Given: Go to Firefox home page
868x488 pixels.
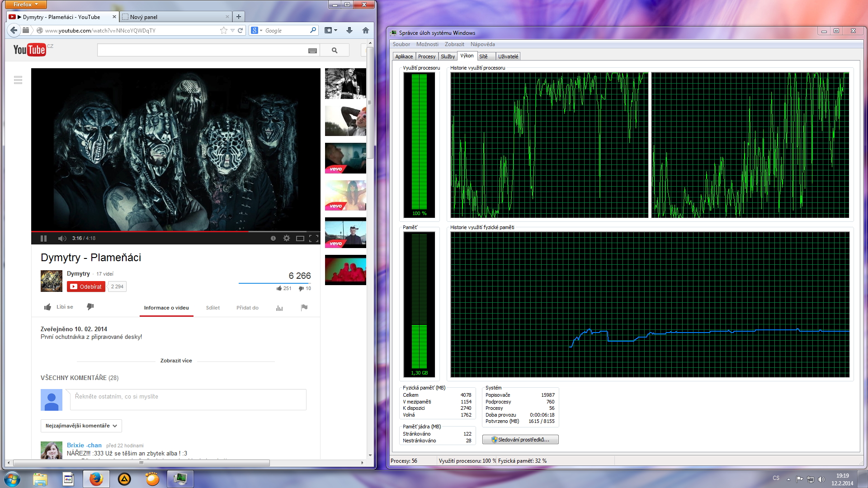Looking at the screenshot, I should point(366,30).
